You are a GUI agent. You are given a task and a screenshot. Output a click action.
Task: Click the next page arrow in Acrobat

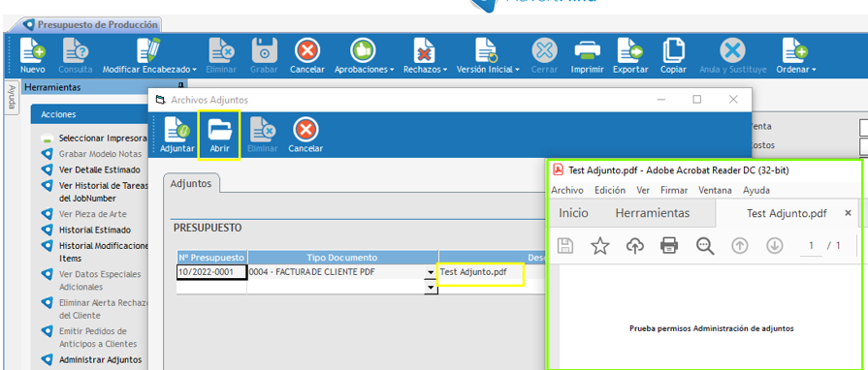pyautogui.click(x=775, y=246)
